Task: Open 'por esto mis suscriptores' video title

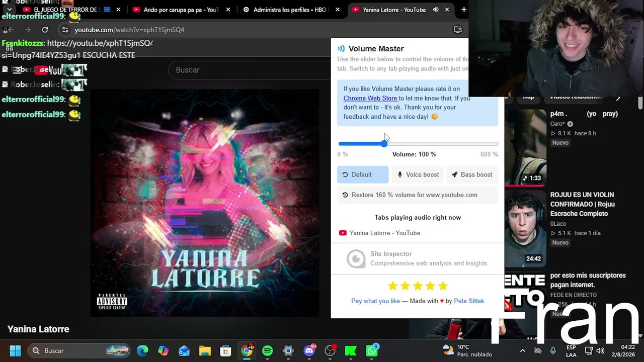Action: pos(588,280)
